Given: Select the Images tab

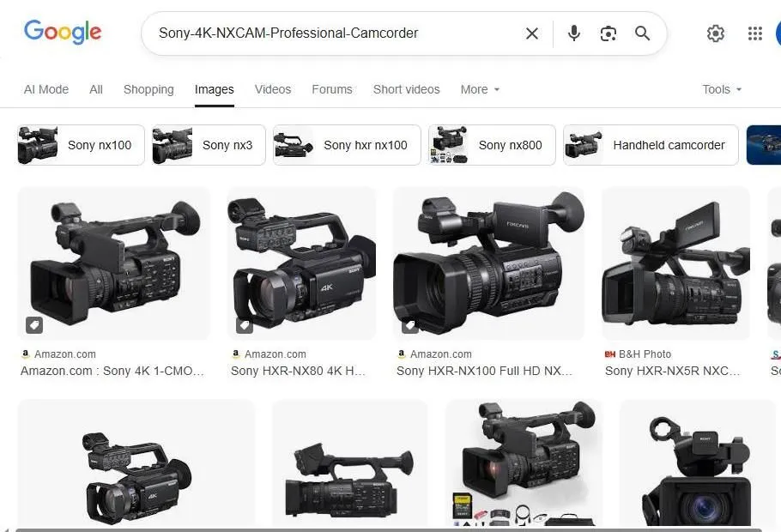Looking at the screenshot, I should click(215, 89).
